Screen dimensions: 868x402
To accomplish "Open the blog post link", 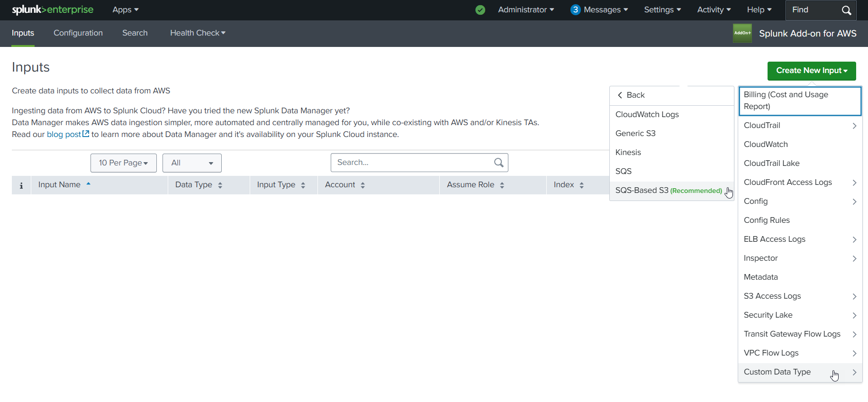I will tap(64, 135).
